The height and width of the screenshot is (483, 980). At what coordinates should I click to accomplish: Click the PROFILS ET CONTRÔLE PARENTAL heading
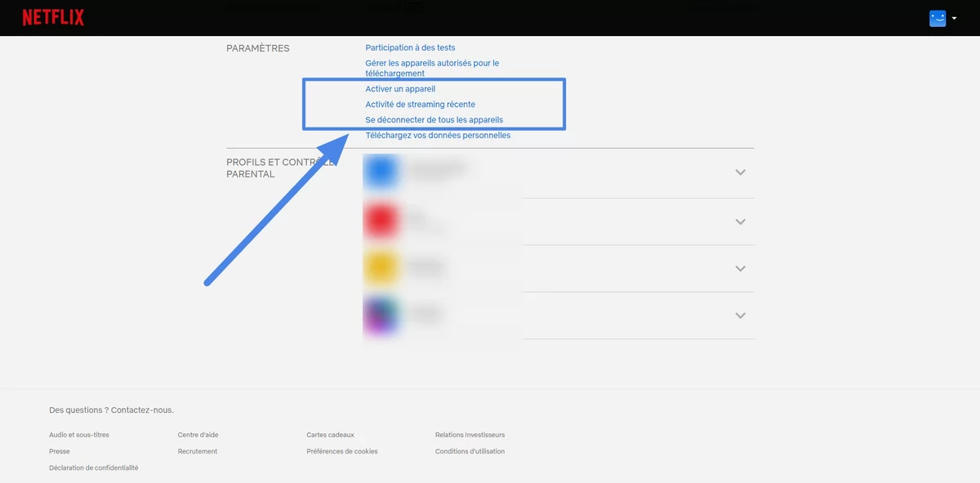tap(281, 168)
